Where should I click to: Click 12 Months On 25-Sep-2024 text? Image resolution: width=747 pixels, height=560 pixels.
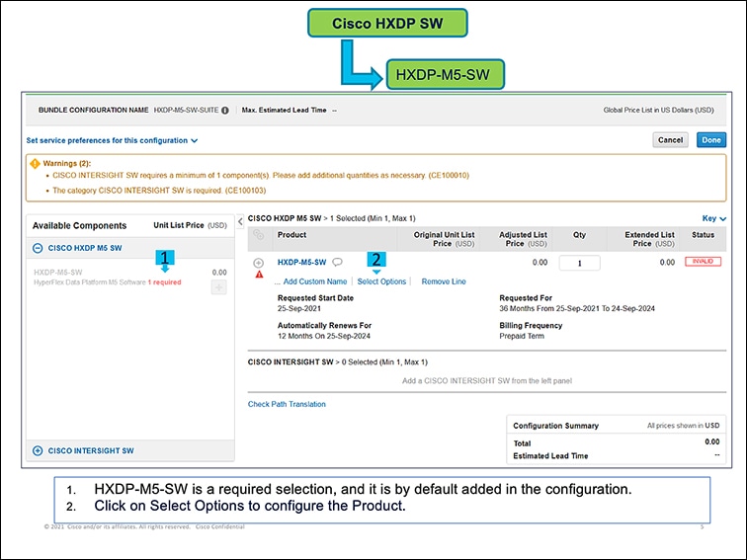pos(324,336)
